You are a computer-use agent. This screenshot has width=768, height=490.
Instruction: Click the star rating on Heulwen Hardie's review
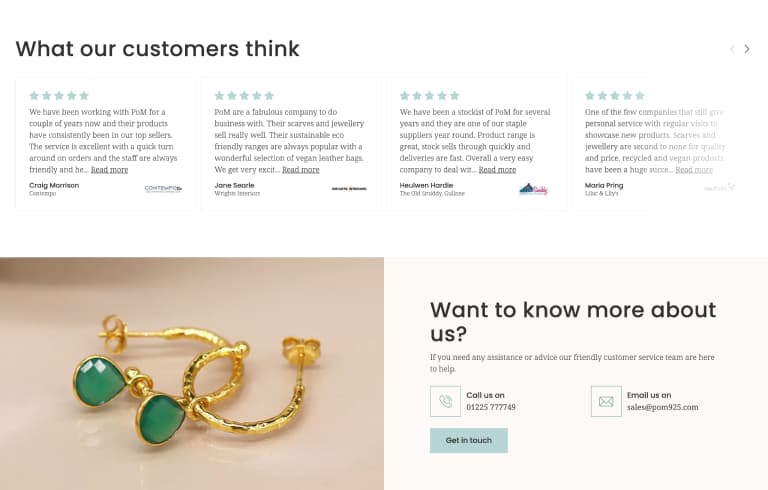(429, 96)
